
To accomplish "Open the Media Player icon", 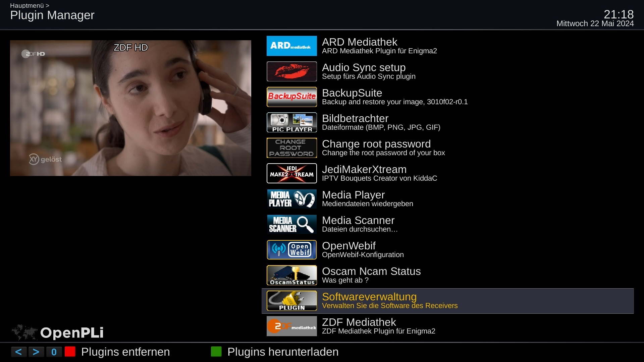I will (291, 199).
